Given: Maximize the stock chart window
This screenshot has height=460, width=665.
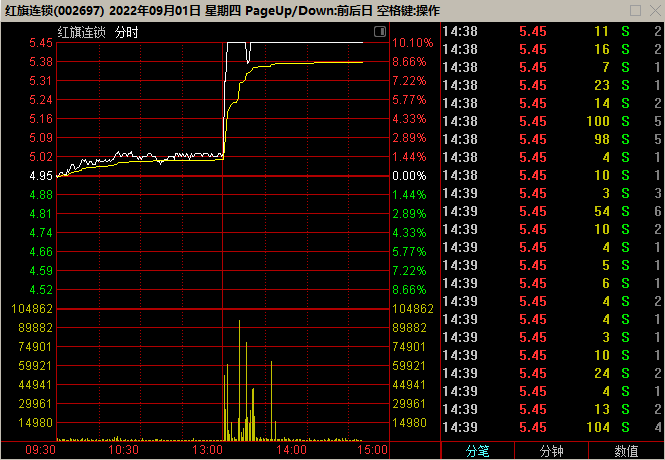Looking at the screenshot, I should coord(629,10).
